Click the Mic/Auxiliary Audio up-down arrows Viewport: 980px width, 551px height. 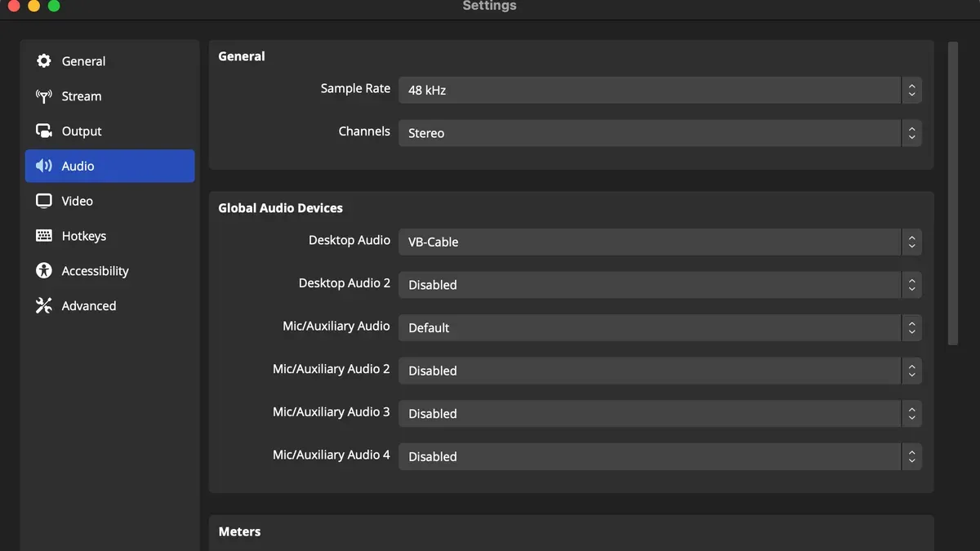[911, 327]
